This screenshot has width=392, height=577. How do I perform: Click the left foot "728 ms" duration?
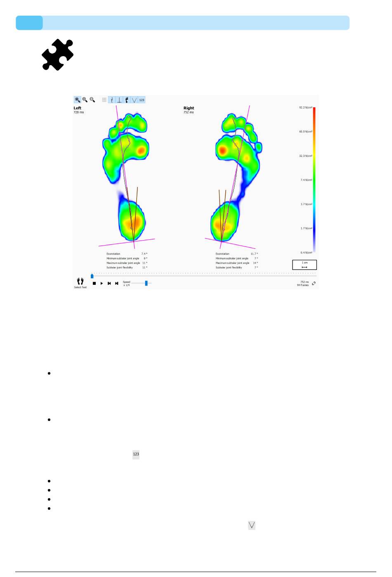(x=79, y=112)
